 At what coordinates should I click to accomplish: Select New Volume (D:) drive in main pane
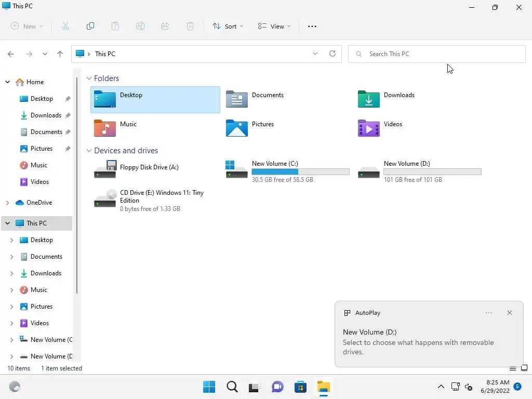pyautogui.click(x=419, y=171)
